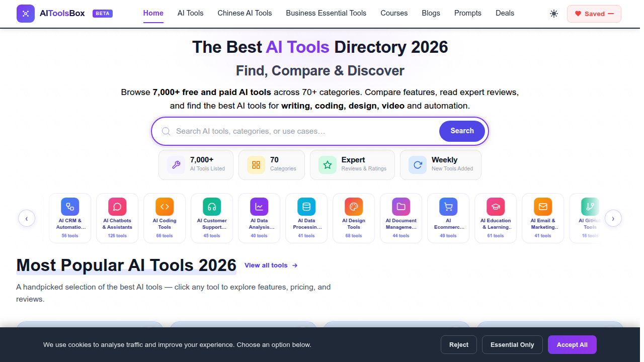644x362 pixels.
Task: Open Business Essential Tools page
Action: [x=327, y=13]
